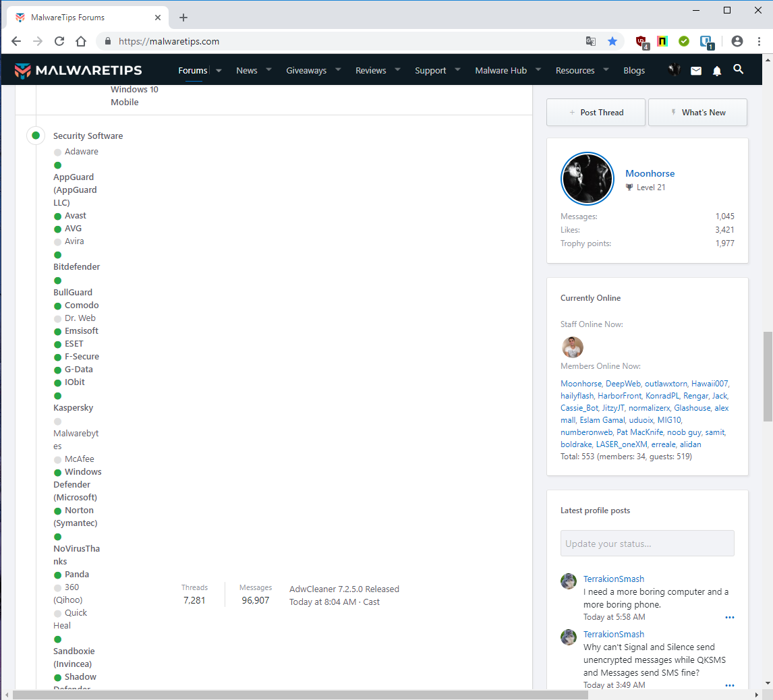
Task: Click the Post Thread button
Action: pos(596,113)
